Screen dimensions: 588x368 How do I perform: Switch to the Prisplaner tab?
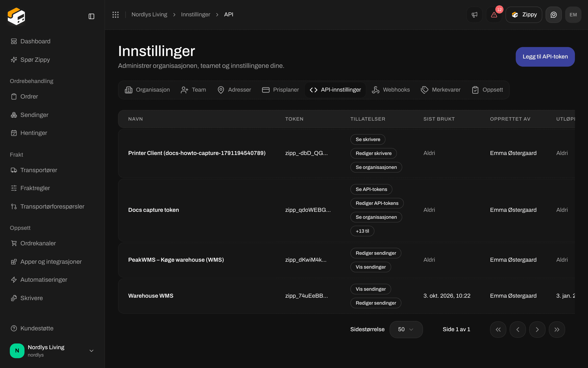pyautogui.click(x=280, y=90)
